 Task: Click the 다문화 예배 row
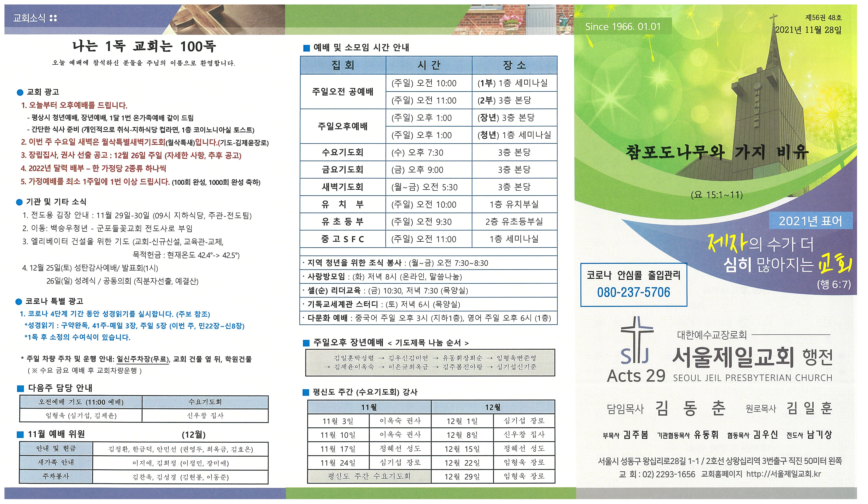(429, 318)
